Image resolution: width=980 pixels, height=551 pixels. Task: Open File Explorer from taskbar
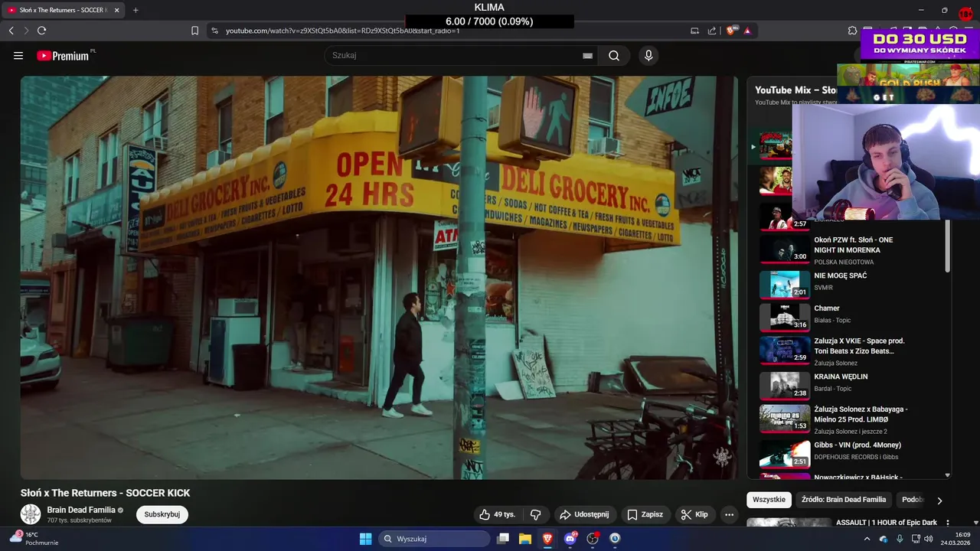pos(525,539)
